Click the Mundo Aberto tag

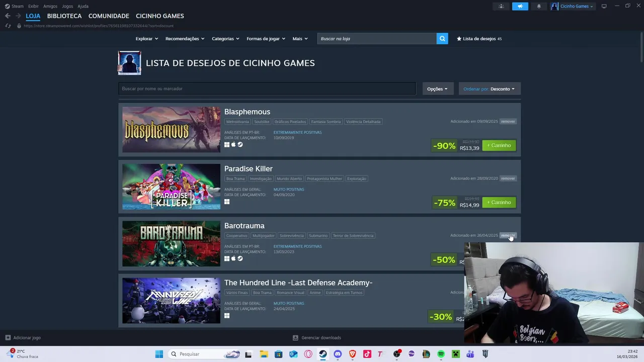click(289, 178)
